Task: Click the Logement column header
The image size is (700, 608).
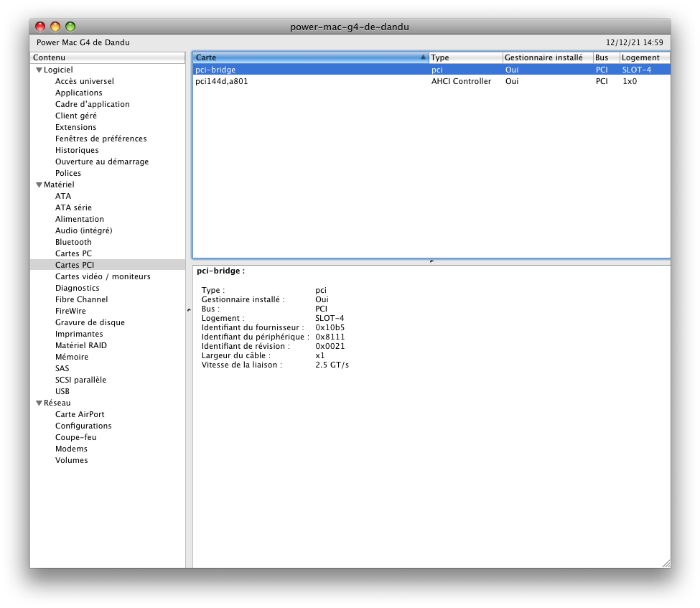Action: coord(644,57)
